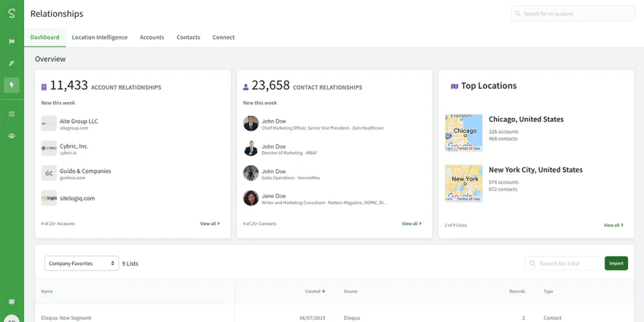This screenshot has height=322, width=644.
Task: Open the Company Favorites dropdown
Action: coord(81,263)
